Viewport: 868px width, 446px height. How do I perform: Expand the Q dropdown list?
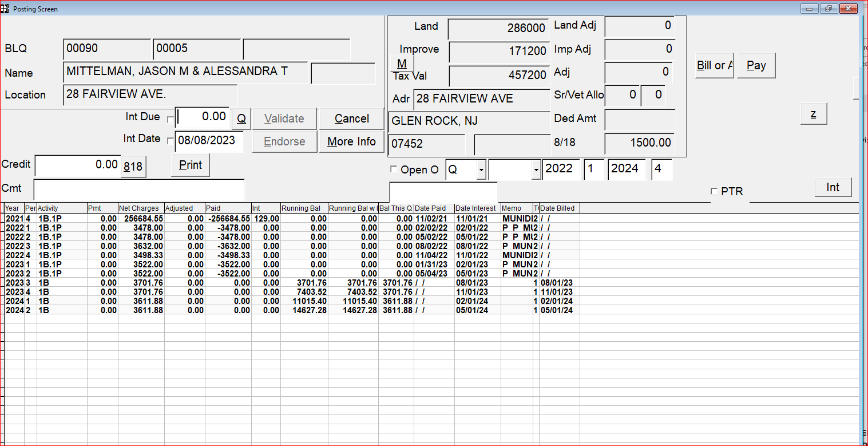tap(481, 170)
